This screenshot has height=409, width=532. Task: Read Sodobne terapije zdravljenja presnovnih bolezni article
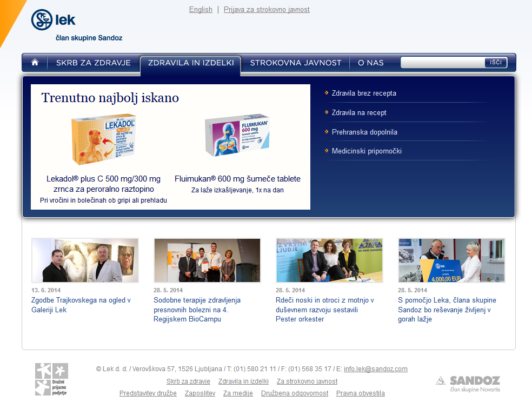(197, 310)
